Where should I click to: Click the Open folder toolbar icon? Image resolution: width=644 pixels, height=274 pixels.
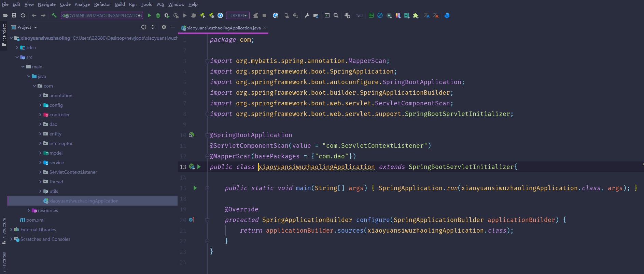click(x=5, y=15)
